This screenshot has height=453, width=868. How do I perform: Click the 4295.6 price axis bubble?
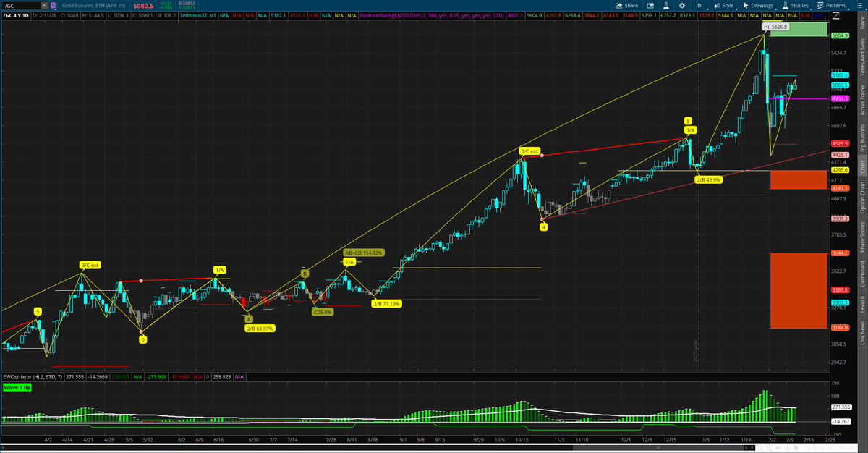(840, 170)
